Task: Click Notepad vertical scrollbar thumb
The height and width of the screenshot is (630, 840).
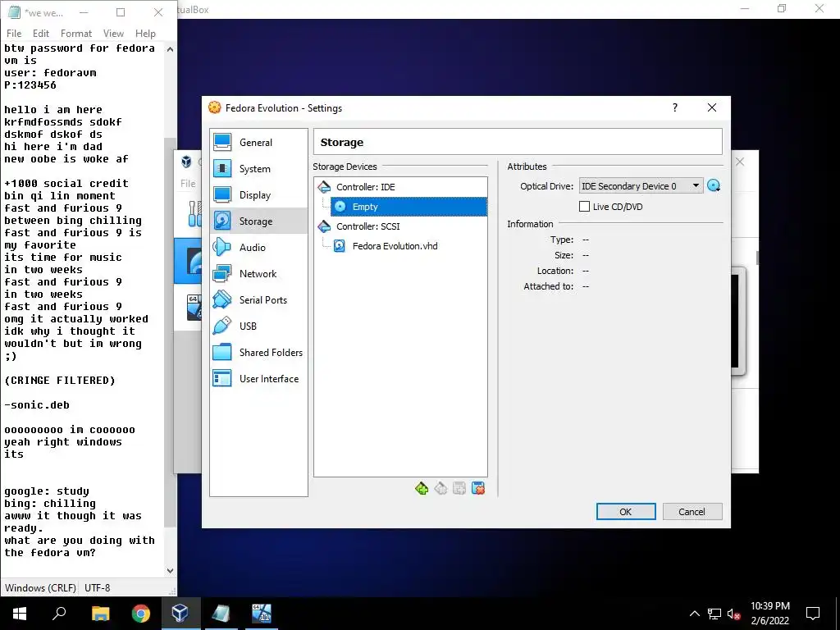Action: (170, 332)
